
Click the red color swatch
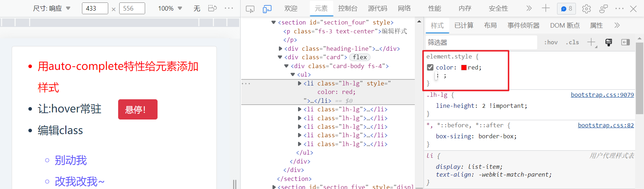pos(464,67)
